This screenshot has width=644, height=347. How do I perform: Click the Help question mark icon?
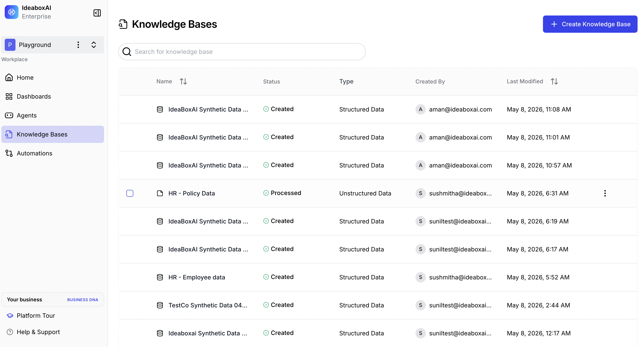pos(10,332)
